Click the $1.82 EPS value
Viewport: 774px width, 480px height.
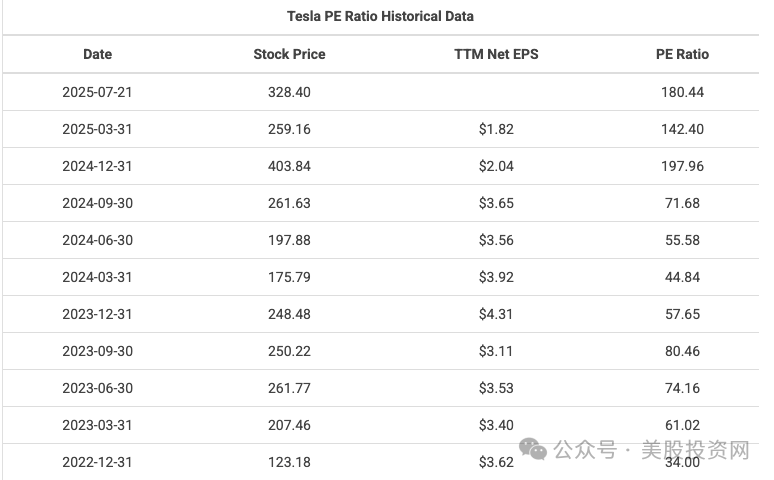pyautogui.click(x=496, y=129)
